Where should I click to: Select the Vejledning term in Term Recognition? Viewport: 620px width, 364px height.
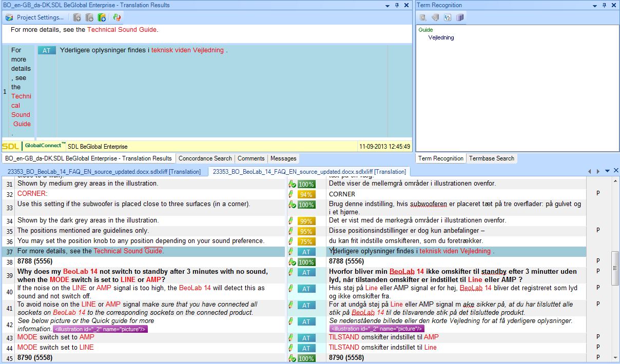point(441,37)
